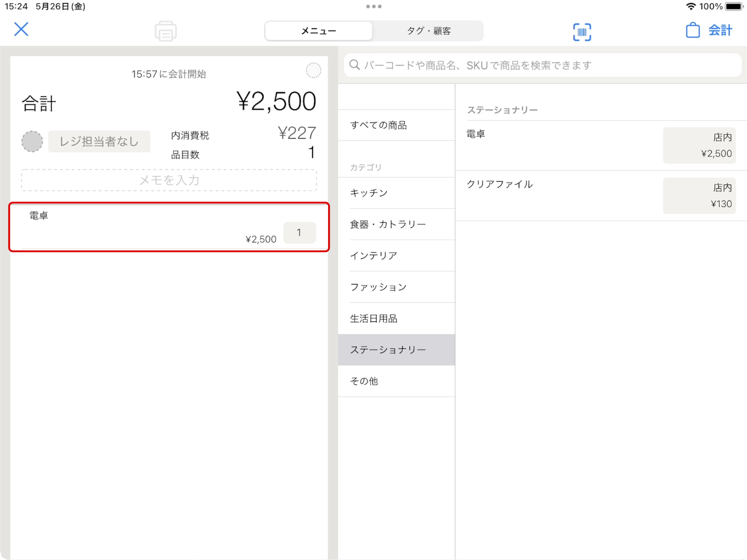
Task: Select the ステーショナリー category
Action: [x=396, y=350]
